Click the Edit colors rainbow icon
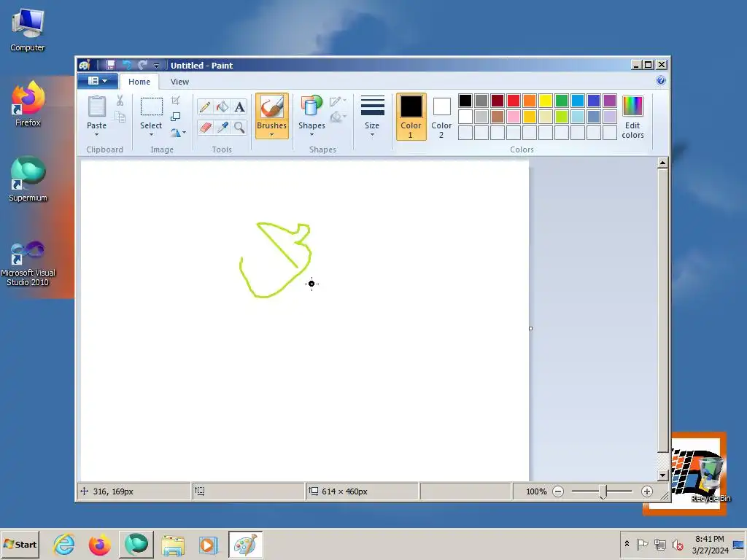 click(x=632, y=106)
